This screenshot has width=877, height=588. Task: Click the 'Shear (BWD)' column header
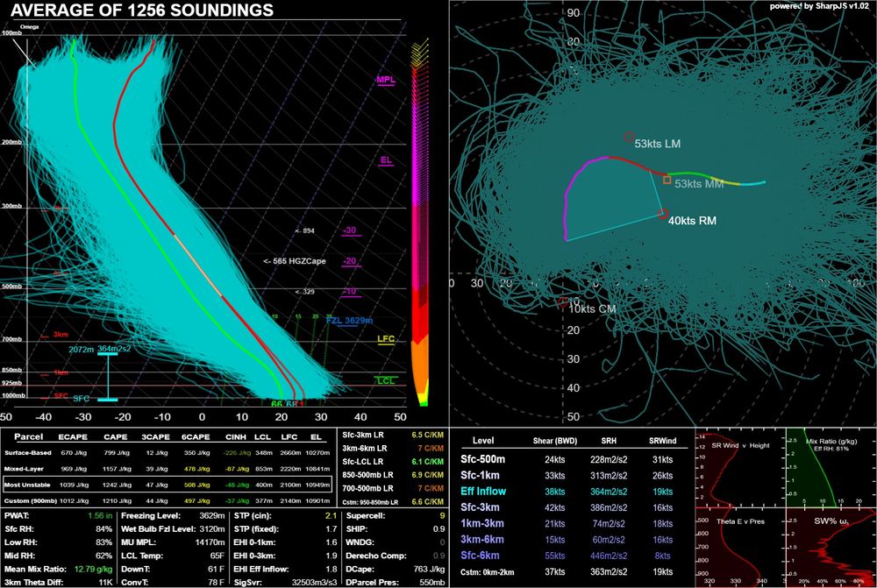(x=555, y=441)
